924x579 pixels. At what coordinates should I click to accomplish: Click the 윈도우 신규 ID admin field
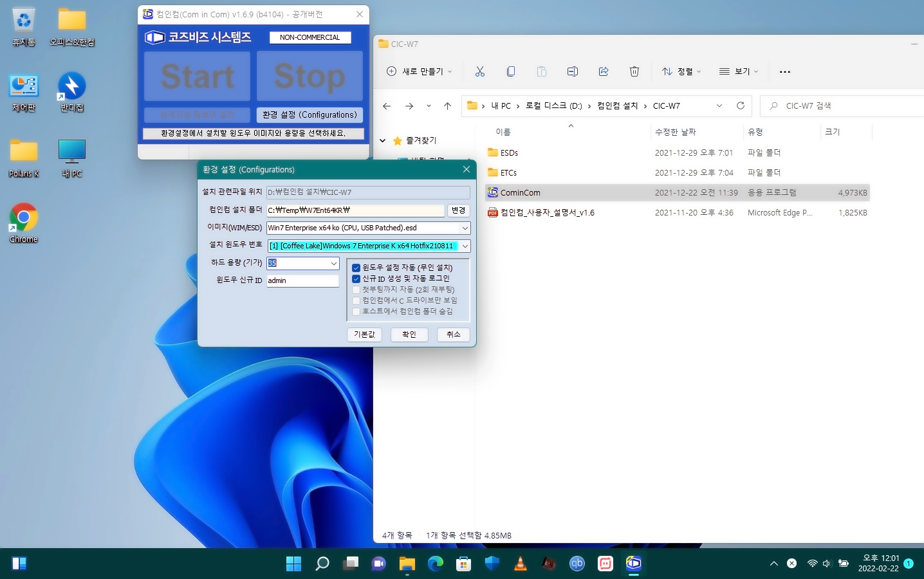click(x=302, y=280)
